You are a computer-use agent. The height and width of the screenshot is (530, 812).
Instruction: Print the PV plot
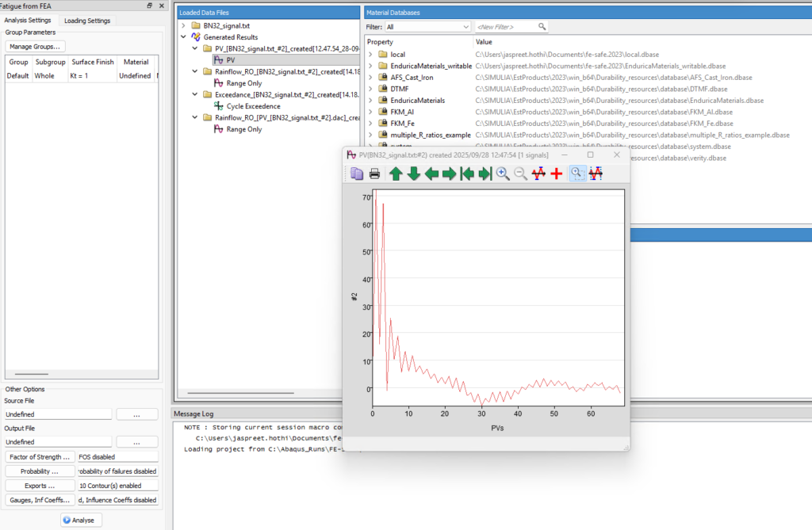tap(374, 174)
